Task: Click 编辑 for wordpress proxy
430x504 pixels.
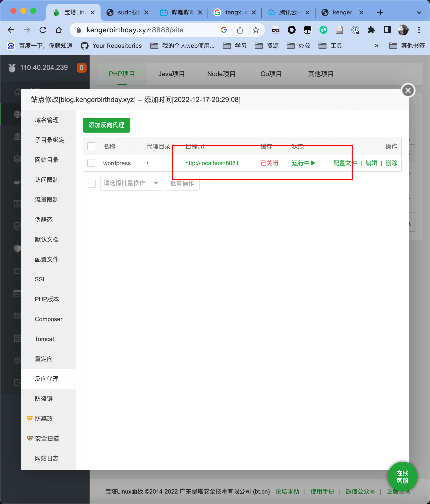Action: 371,163
